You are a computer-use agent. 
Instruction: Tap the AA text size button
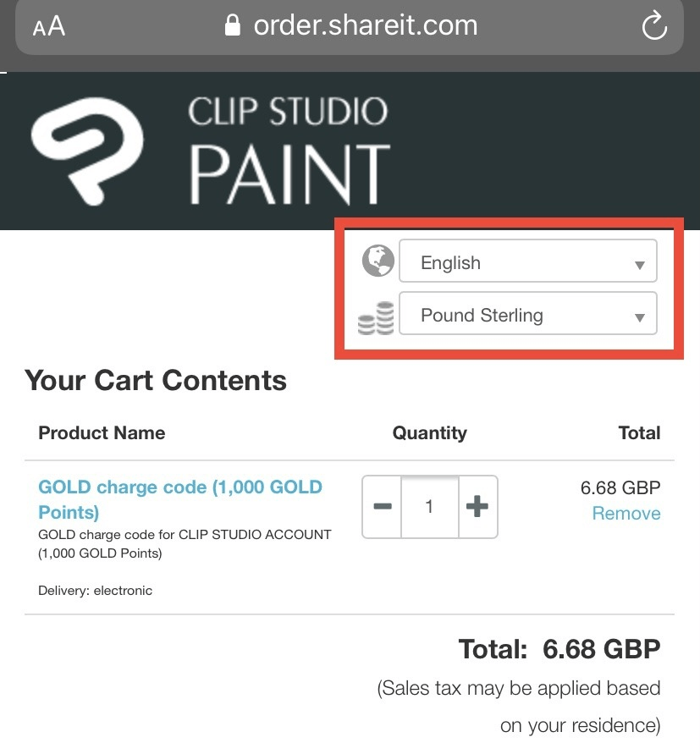(x=48, y=26)
